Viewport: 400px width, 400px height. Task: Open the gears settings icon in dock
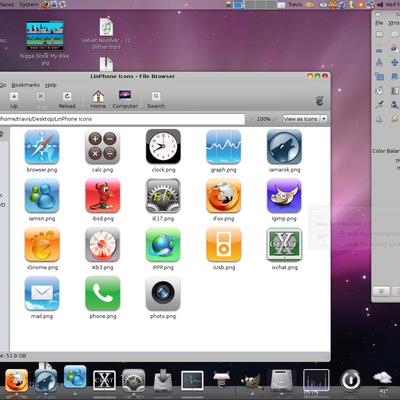(x=134, y=380)
